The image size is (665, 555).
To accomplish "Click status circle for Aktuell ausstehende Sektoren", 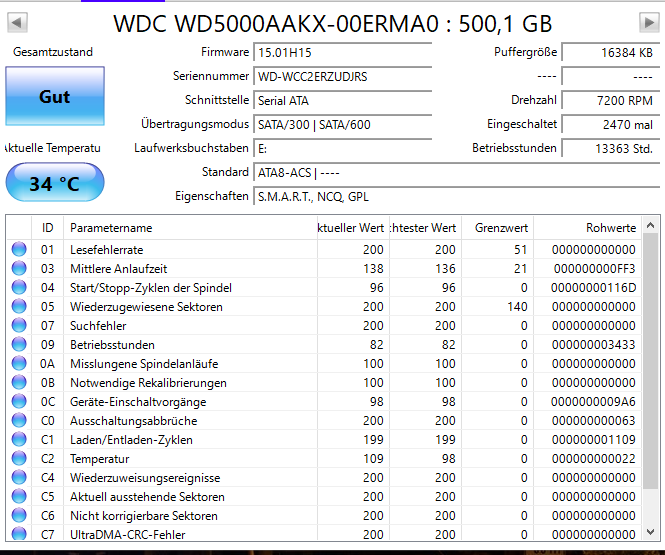I will click(19, 496).
